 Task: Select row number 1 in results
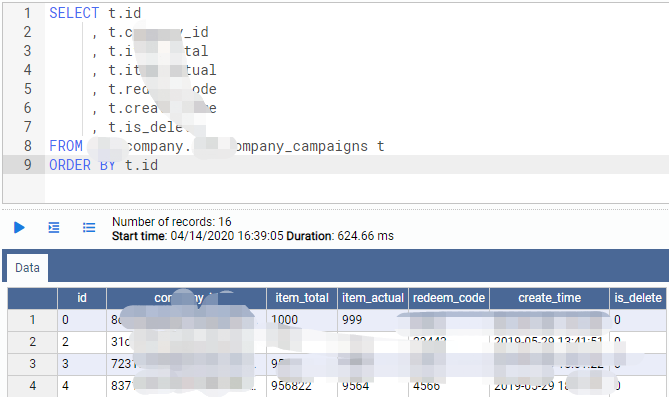[x=32, y=320]
